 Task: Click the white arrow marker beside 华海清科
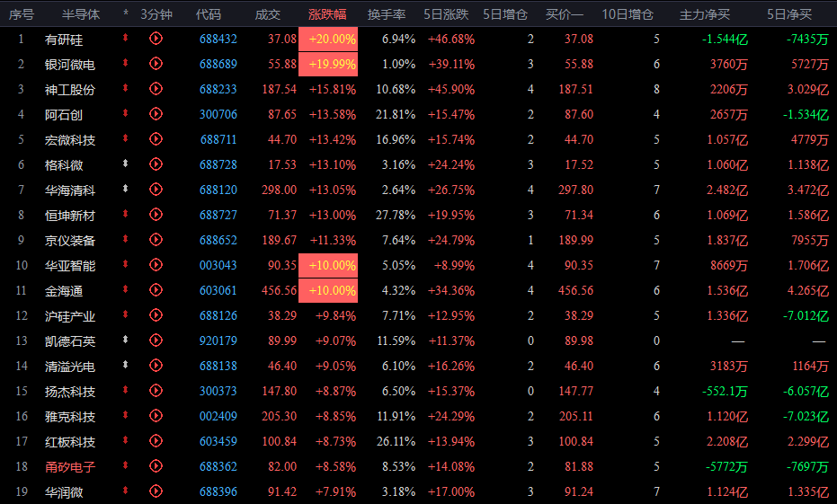tap(126, 189)
